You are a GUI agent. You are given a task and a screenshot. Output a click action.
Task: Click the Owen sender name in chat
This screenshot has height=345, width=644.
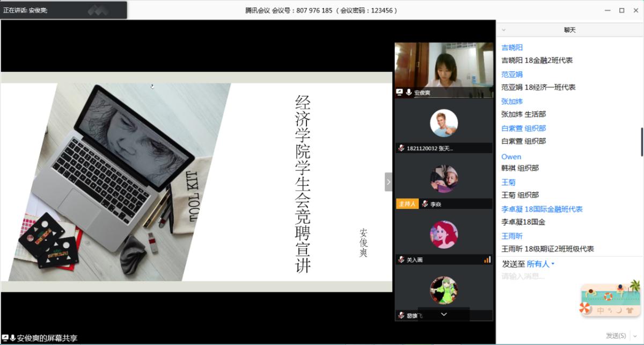pos(511,156)
